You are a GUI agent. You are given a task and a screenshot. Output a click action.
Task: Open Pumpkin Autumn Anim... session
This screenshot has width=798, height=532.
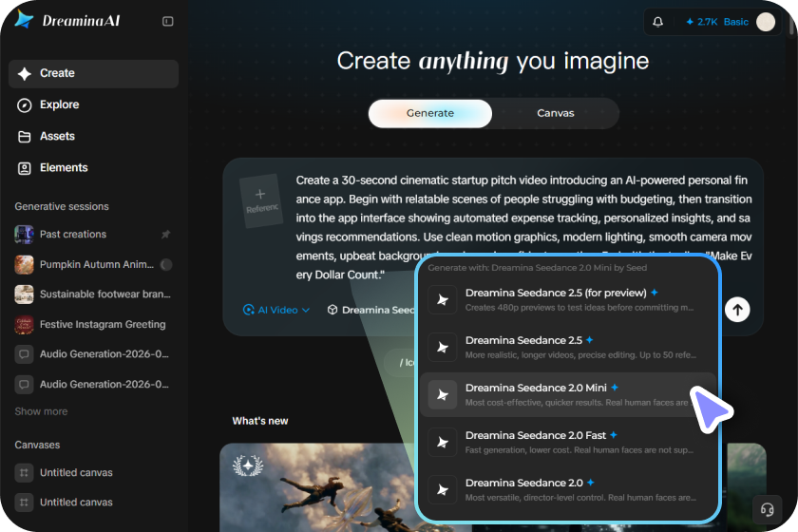click(x=94, y=265)
